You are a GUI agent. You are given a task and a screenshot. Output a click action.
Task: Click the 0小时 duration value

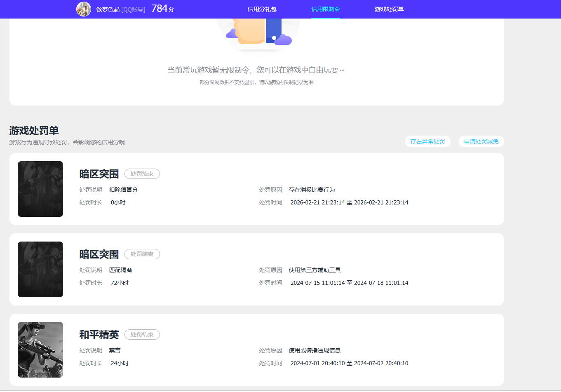pos(118,202)
